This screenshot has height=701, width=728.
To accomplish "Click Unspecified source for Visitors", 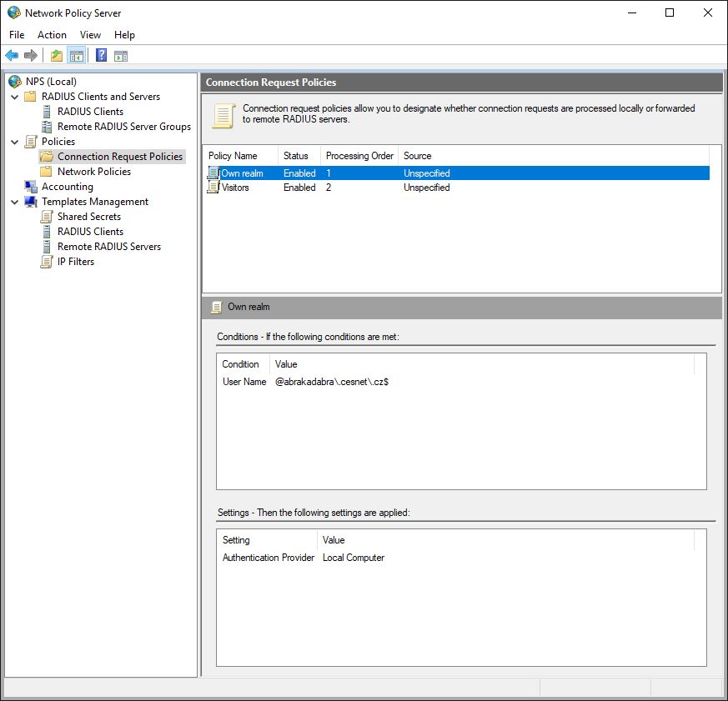I will point(427,188).
